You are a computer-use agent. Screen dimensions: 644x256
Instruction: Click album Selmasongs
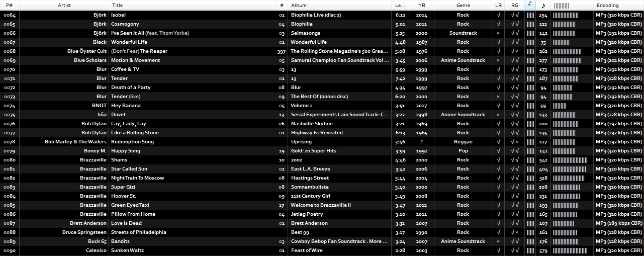(x=307, y=33)
